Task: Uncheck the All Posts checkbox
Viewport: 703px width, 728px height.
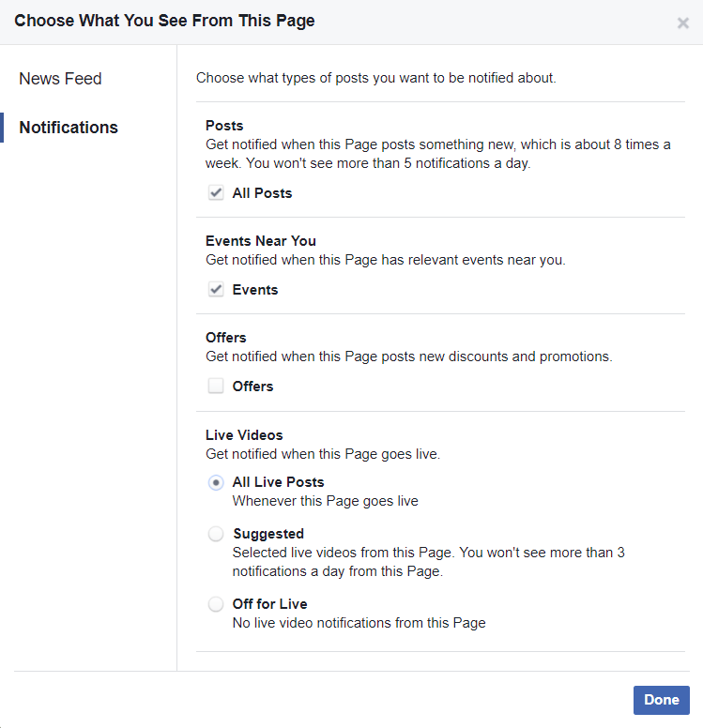Action: (x=216, y=193)
